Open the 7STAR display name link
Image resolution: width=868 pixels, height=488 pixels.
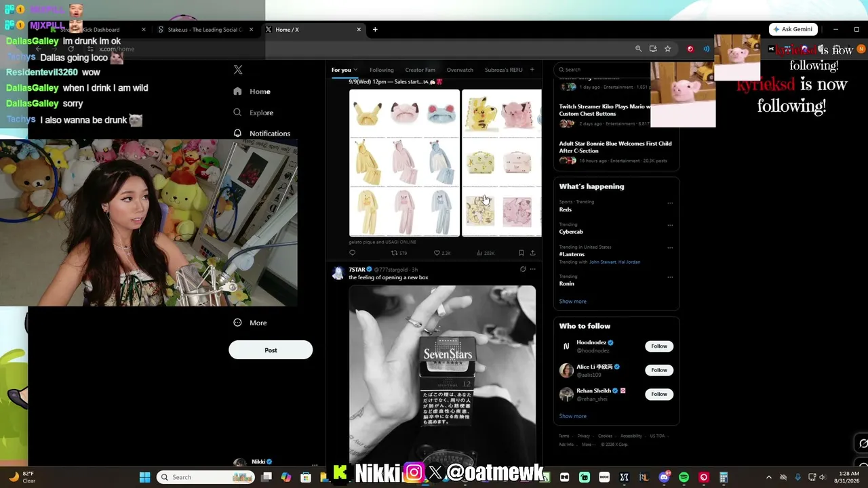click(357, 270)
